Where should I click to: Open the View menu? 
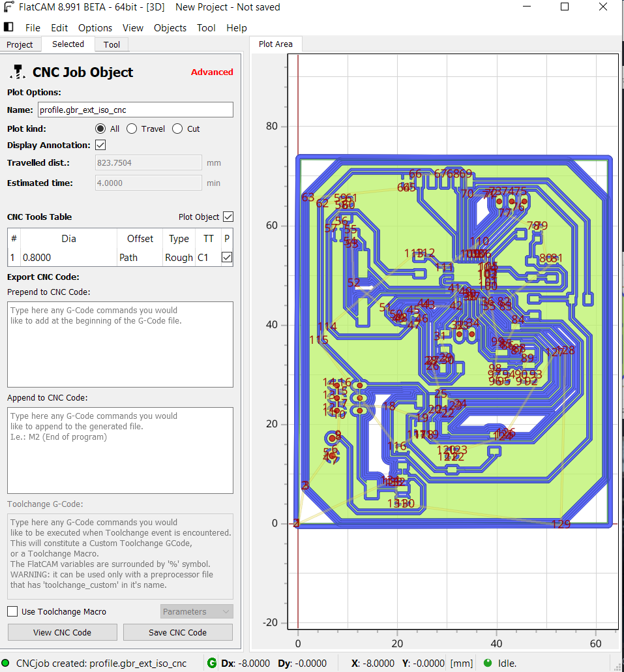pyautogui.click(x=133, y=28)
